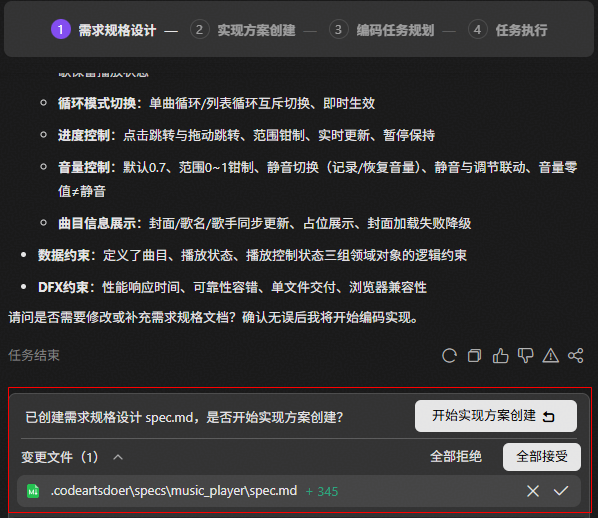
Task: Click the +345 added lines indicator
Action: pos(322,492)
